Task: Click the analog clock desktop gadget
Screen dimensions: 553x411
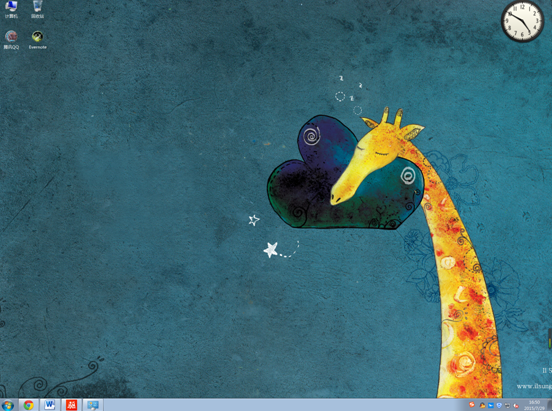Action: point(523,21)
